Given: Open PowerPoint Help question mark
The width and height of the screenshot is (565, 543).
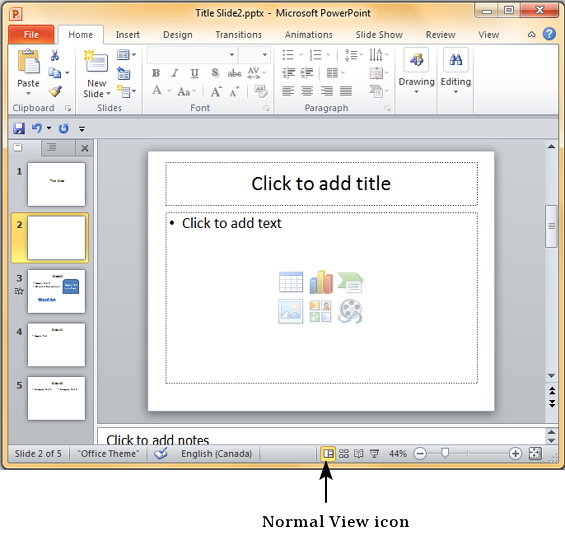Looking at the screenshot, I should (x=549, y=34).
